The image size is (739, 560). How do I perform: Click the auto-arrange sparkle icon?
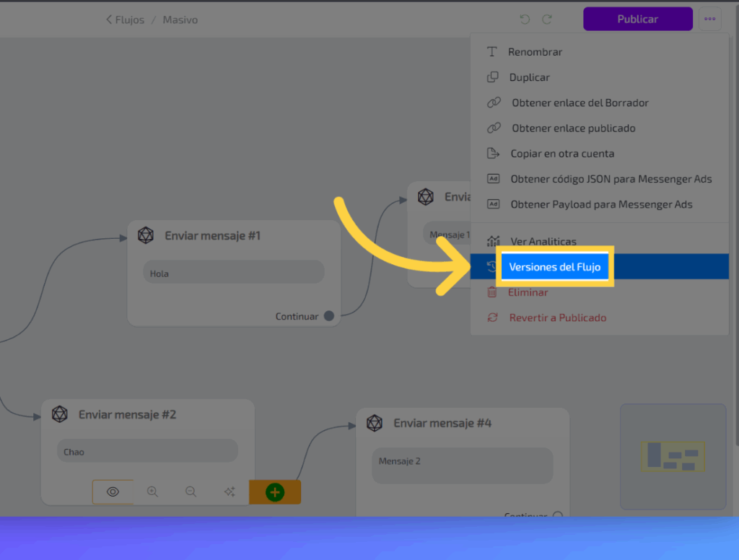coord(229,492)
